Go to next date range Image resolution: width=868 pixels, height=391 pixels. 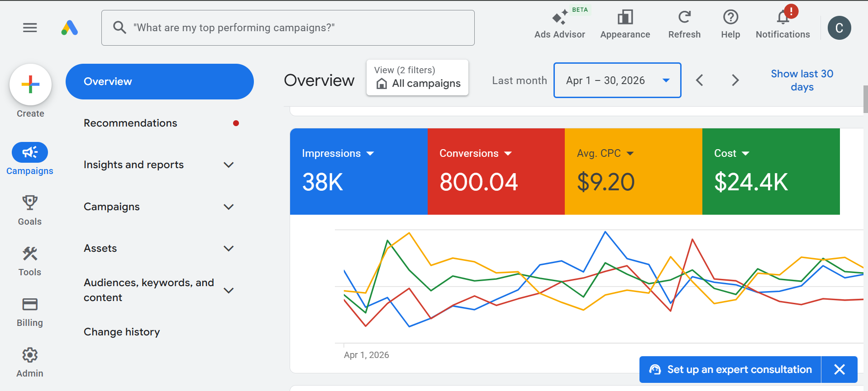(x=735, y=80)
